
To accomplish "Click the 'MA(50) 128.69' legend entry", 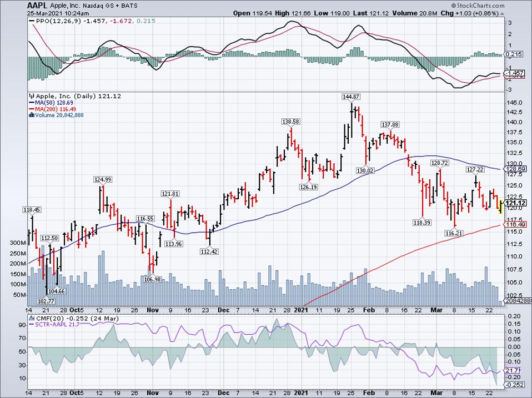I will [x=54, y=103].
